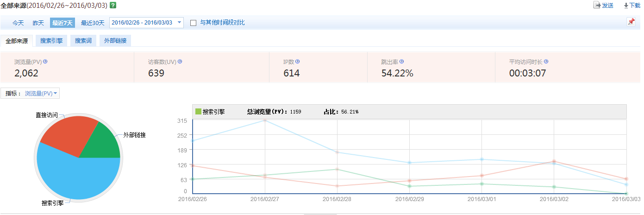
Task: Click the 2016/02/29 x-axis date label
Action: (x=409, y=199)
